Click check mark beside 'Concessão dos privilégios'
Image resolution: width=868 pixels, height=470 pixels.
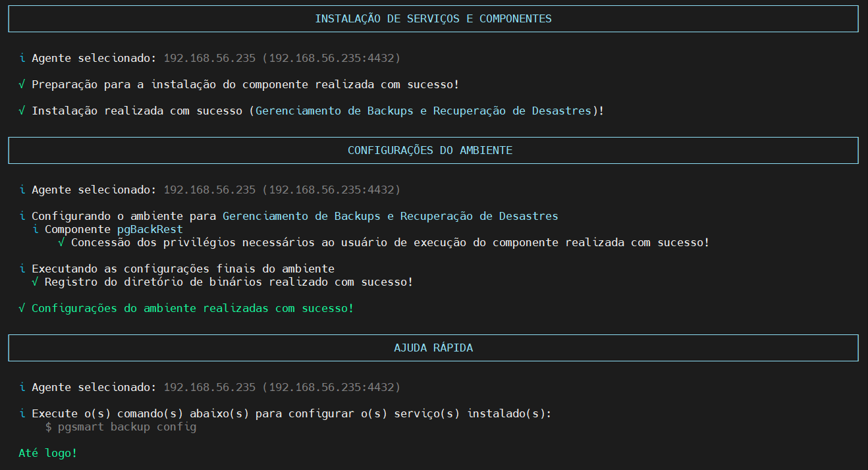point(61,242)
